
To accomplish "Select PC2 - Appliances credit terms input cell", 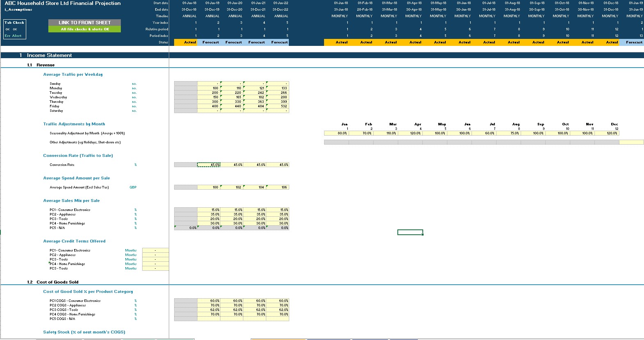I will (155, 255).
